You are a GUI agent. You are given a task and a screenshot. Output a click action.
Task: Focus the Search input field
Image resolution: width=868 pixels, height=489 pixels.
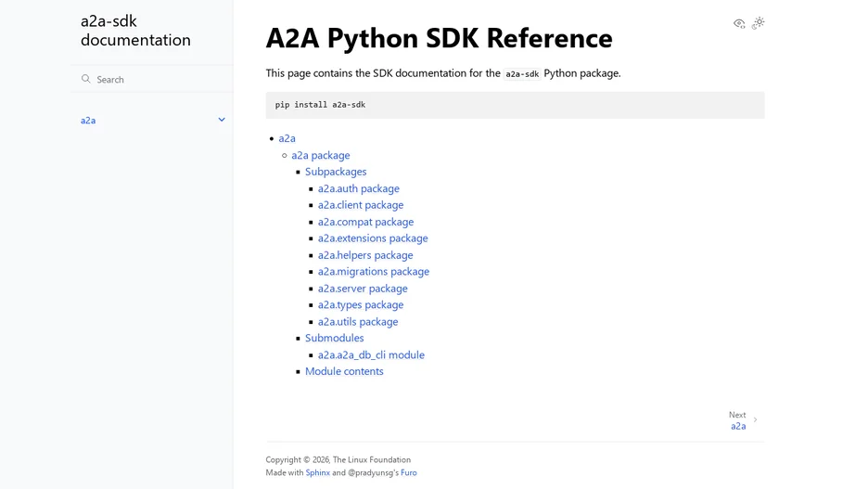152,79
